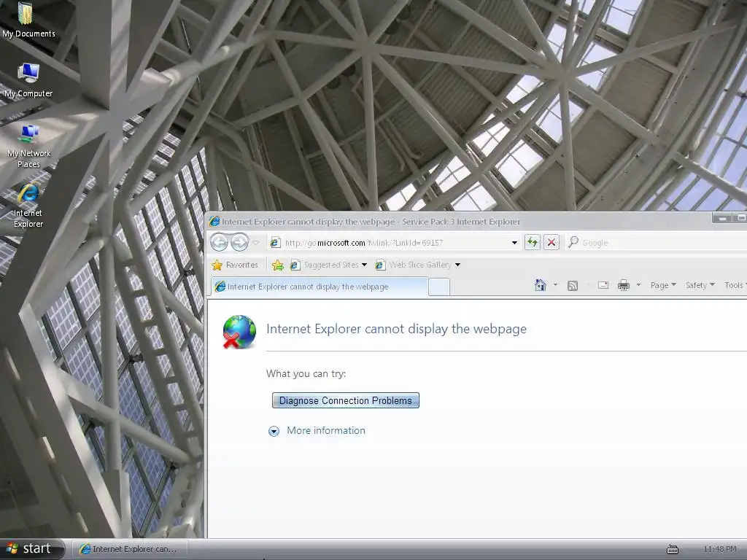Select the Internet Explorer desktop shortcut
The height and width of the screenshot is (560, 747).
[x=28, y=206]
